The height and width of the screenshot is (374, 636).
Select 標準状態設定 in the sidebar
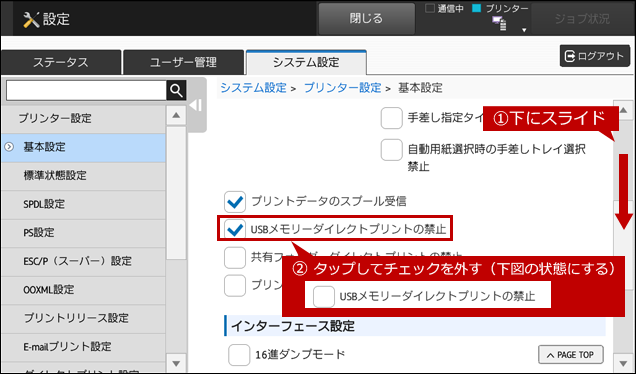(84, 176)
